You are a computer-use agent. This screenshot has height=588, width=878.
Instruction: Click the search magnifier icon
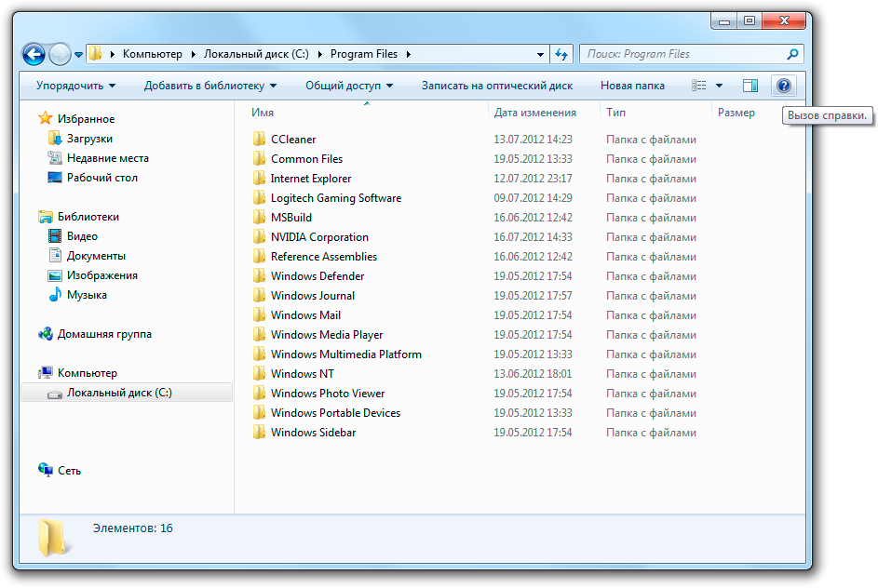(791, 54)
